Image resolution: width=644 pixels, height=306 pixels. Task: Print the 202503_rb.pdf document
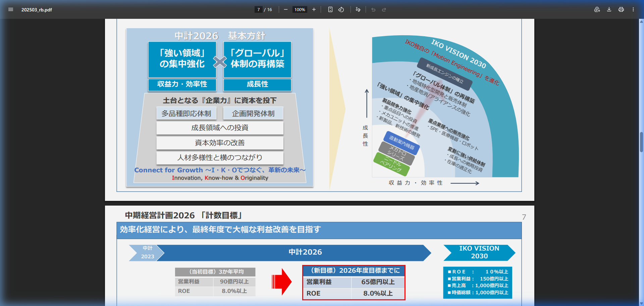(x=621, y=10)
